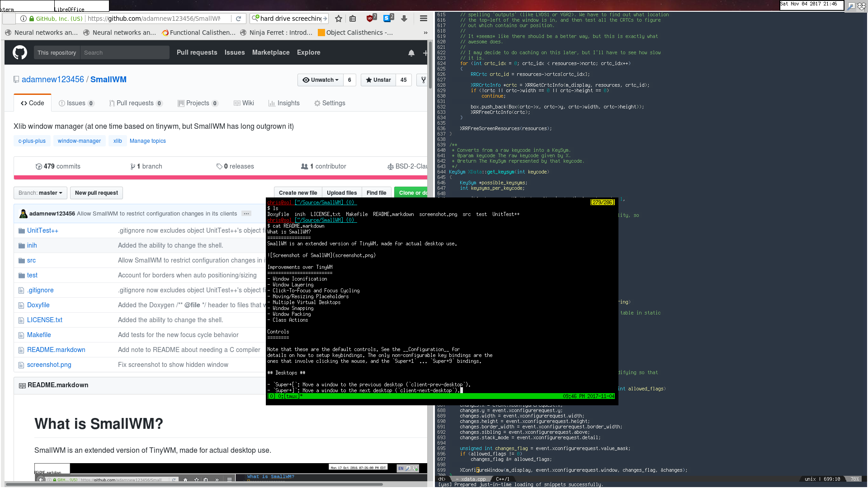Open the Firefox hamburger menu
Screen dimensions: 868x488
coord(424,19)
